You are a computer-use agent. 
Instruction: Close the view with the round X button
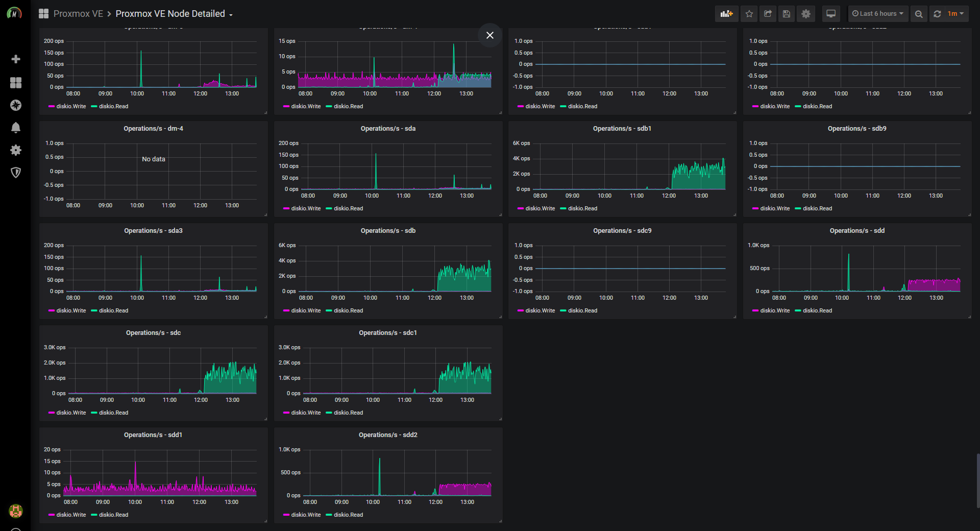(x=490, y=35)
